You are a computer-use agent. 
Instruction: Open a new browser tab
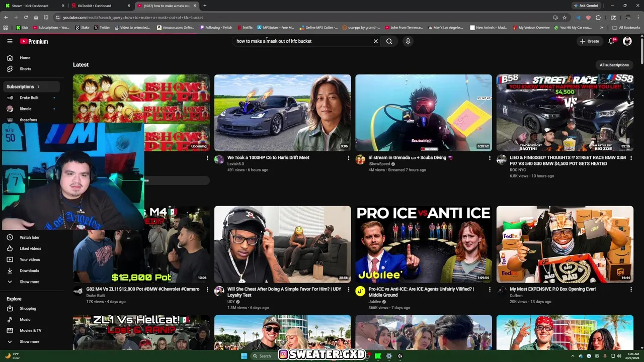click(x=205, y=6)
